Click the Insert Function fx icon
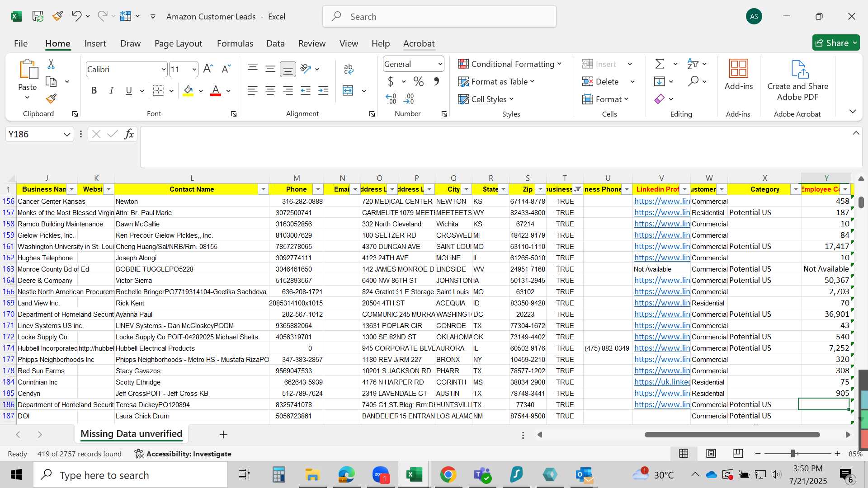Image resolution: width=868 pixels, height=488 pixels. pyautogui.click(x=129, y=134)
